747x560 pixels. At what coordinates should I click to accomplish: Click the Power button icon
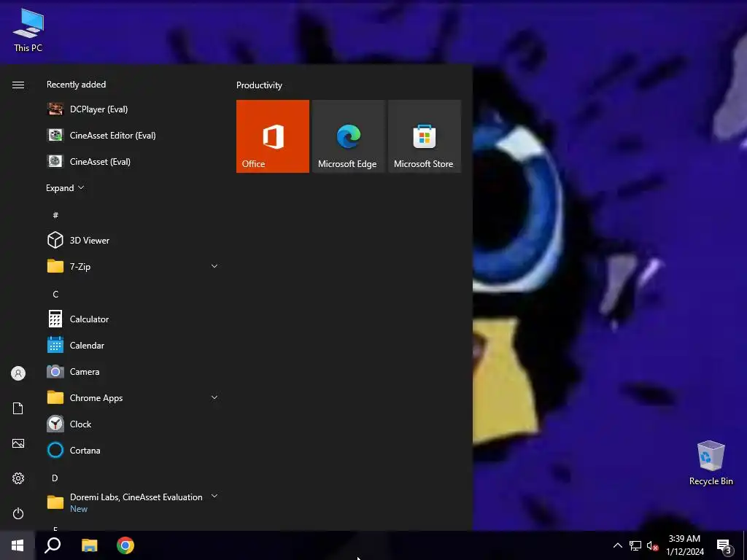point(18,513)
